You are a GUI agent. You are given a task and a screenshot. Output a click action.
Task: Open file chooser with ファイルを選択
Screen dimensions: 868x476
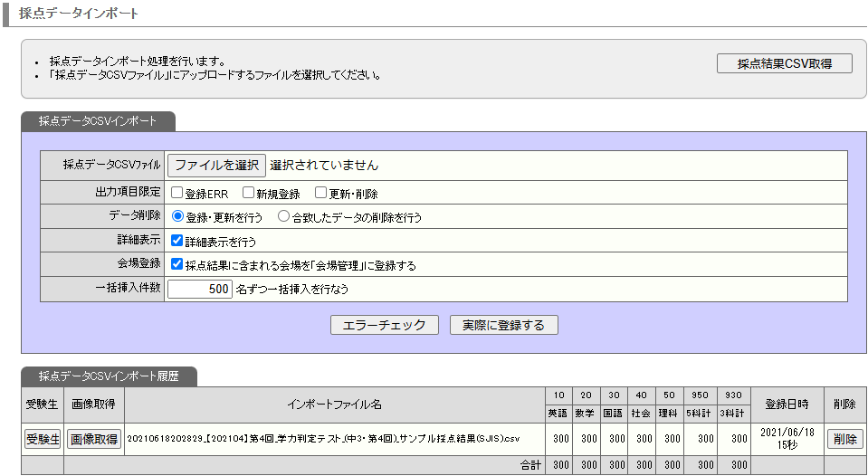[216, 166]
